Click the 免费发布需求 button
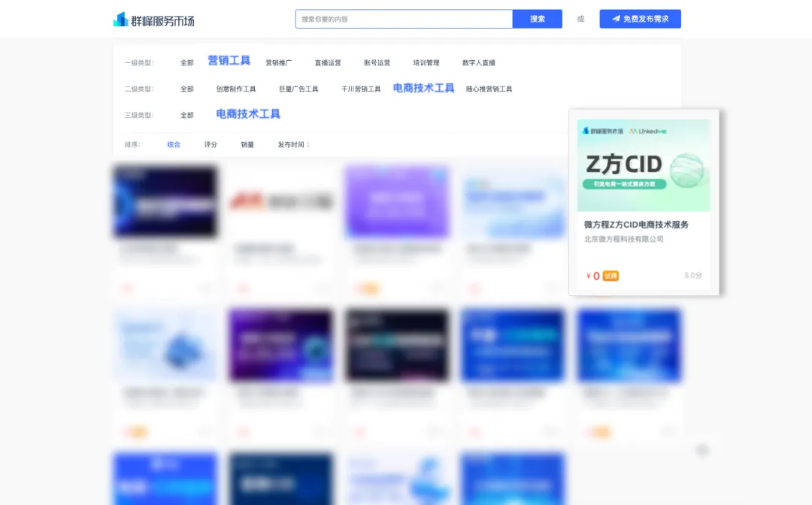Screen dimensions: 812x505 click(640, 19)
